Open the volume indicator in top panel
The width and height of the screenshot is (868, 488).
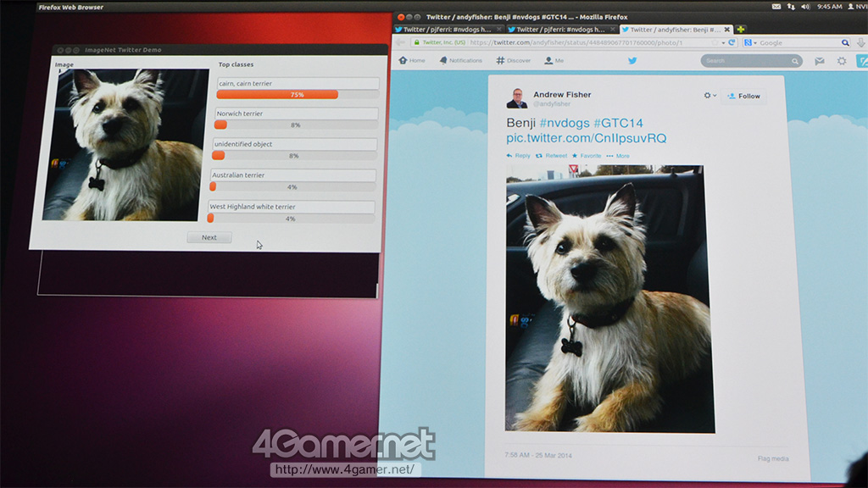point(805,7)
